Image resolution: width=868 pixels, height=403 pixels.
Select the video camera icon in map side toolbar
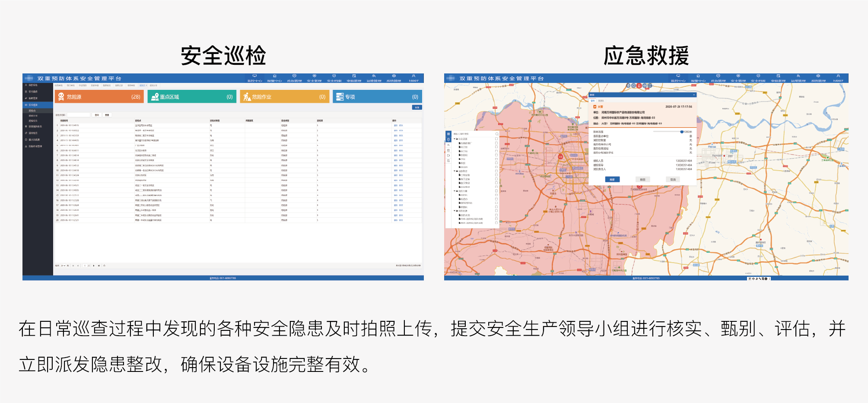[x=448, y=155]
